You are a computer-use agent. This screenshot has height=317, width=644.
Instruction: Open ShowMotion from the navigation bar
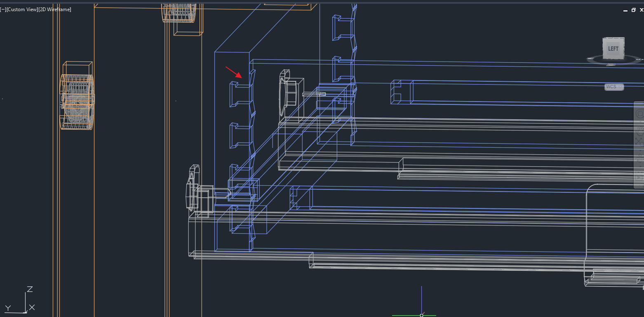pyautogui.click(x=639, y=176)
